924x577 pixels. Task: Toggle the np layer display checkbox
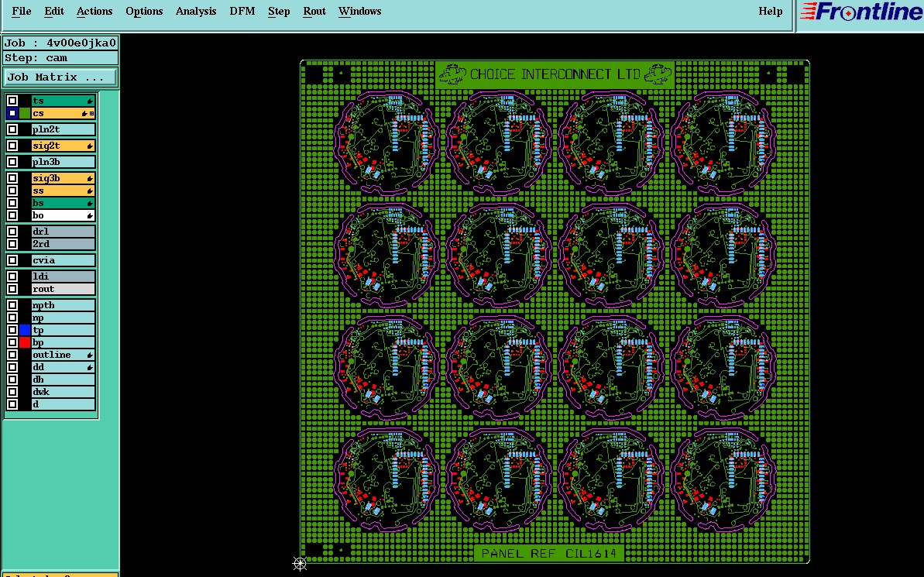pos(12,318)
